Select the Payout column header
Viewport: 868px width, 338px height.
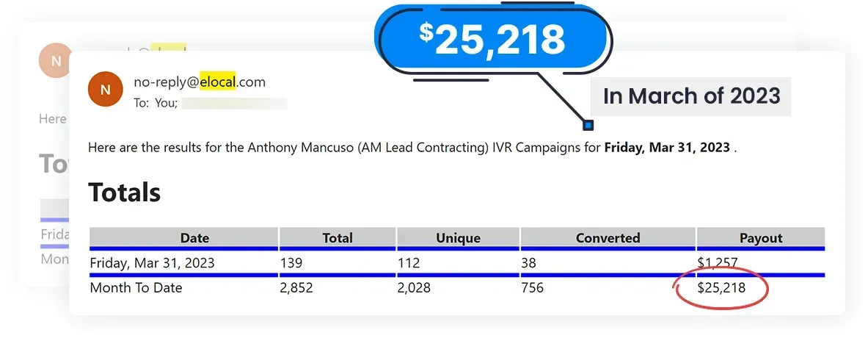[x=761, y=238]
